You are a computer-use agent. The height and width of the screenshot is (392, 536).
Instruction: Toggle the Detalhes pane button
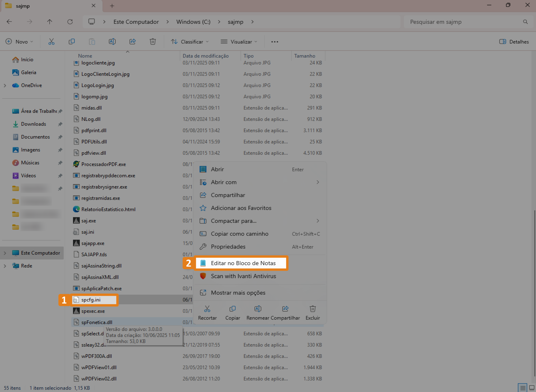tap(514, 42)
